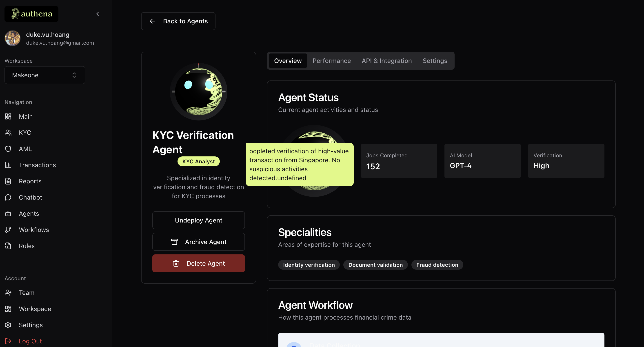The image size is (644, 347).
Task: Click the Agents robot icon
Action: click(x=8, y=214)
